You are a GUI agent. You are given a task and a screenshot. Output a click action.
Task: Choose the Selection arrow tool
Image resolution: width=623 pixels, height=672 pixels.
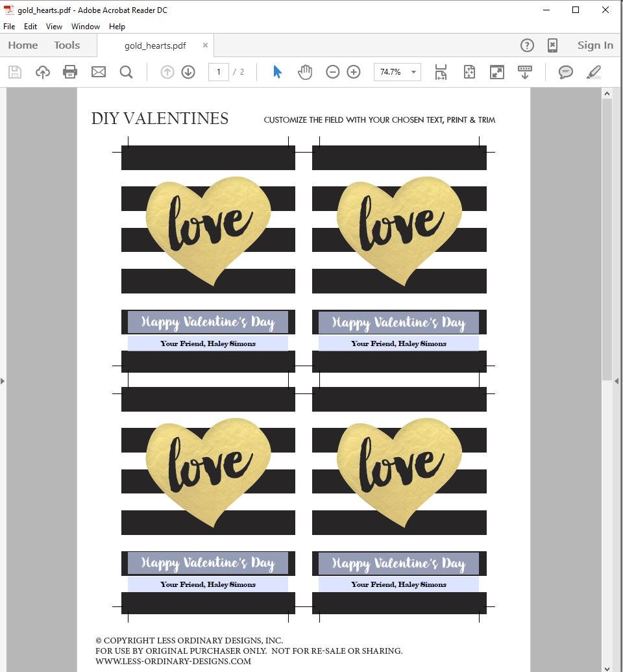(x=277, y=72)
